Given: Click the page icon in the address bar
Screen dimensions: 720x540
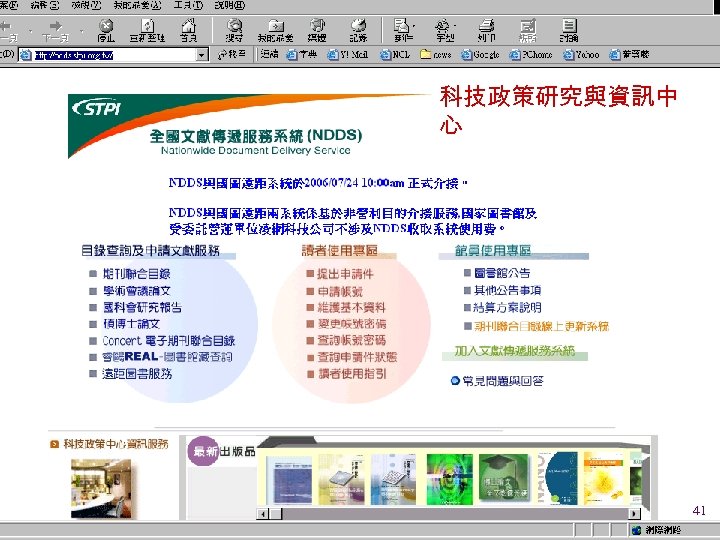Looking at the screenshot, I should tap(26, 55).
